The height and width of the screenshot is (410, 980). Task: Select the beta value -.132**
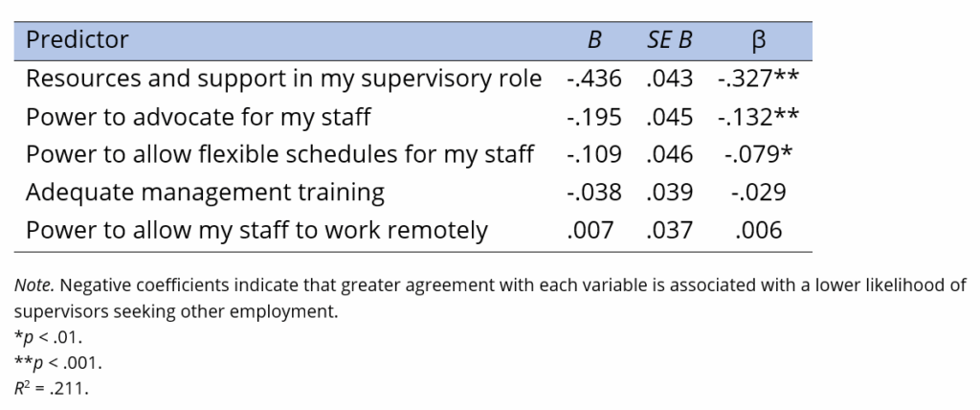point(759,117)
